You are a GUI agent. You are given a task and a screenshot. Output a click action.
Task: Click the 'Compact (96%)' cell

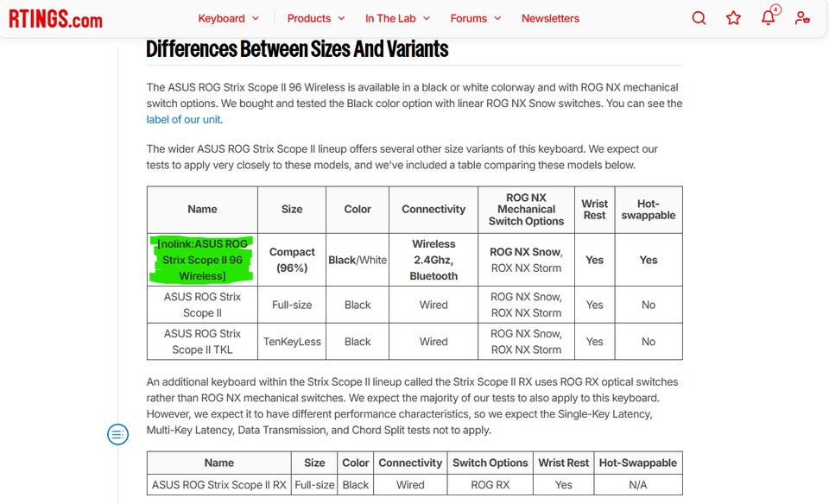pos(292,260)
